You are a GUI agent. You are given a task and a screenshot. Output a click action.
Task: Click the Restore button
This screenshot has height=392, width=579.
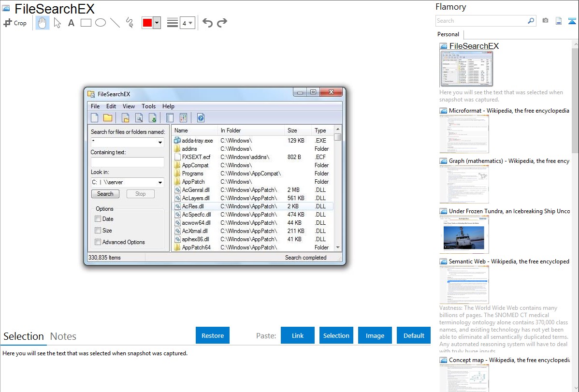click(213, 335)
